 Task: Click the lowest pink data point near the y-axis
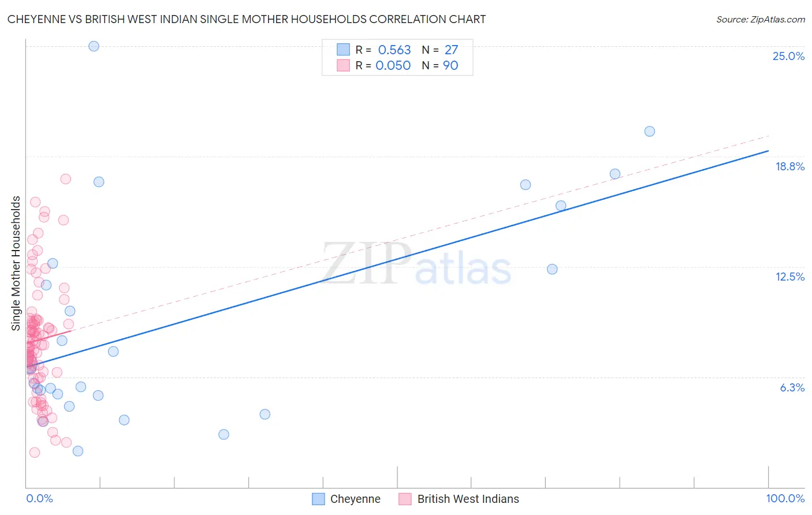coord(35,452)
